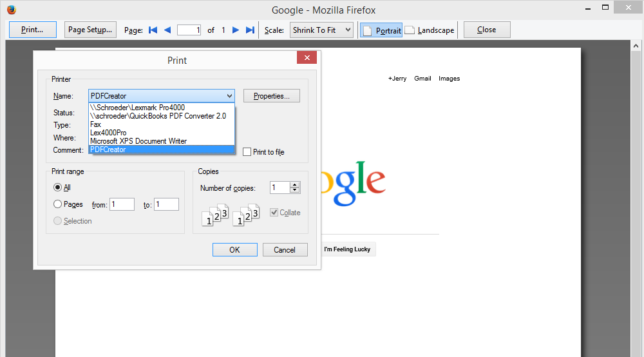Click the Number of copies field
This screenshot has height=357, width=644.
279,188
